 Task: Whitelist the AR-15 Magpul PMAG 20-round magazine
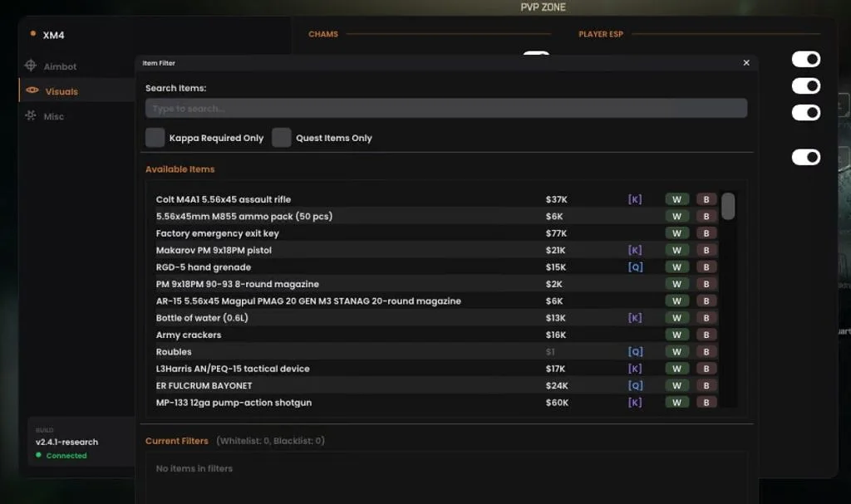pyautogui.click(x=676, y=301)
